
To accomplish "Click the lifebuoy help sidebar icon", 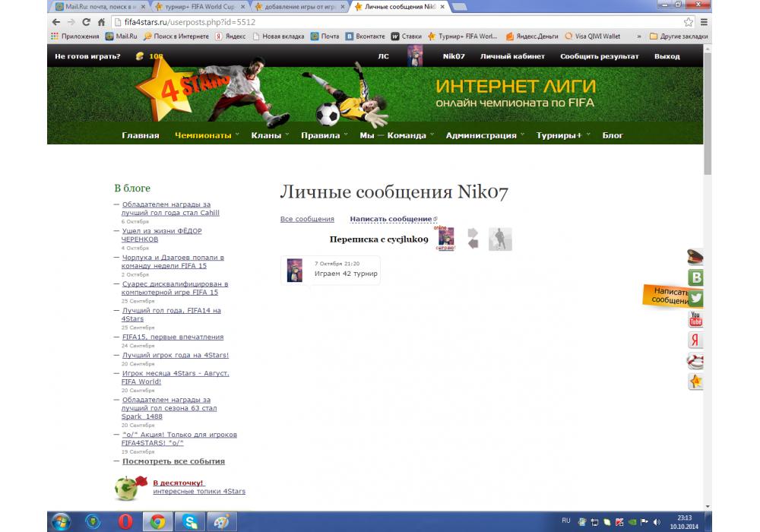I will pyautogui.click(x=695, y=361).
